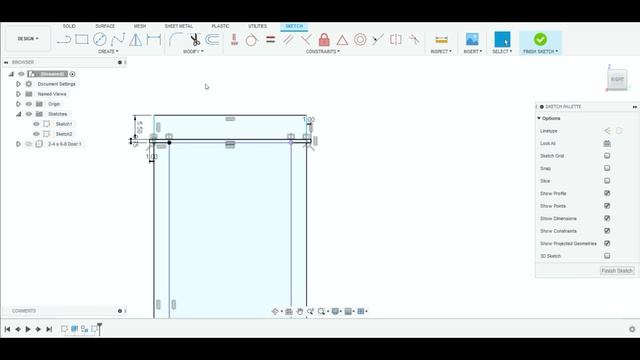Open the Design workspace dropdown

coord(28,38)
